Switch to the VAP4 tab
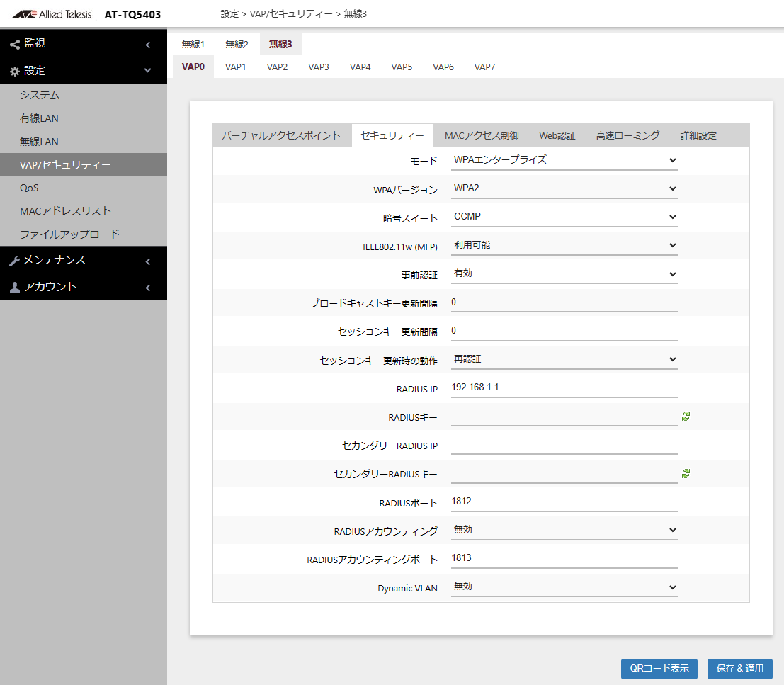Screen dimensions: 784x685 tap(360, 67)
